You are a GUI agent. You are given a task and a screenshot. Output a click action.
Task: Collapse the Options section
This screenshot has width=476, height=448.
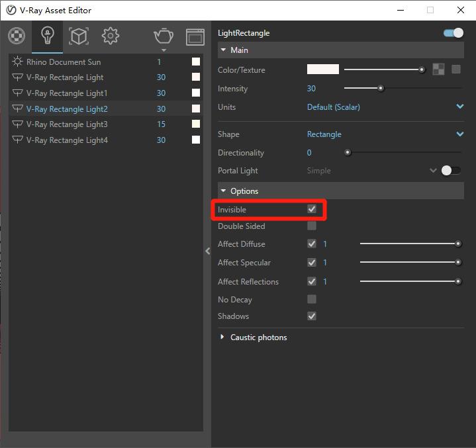340,191
